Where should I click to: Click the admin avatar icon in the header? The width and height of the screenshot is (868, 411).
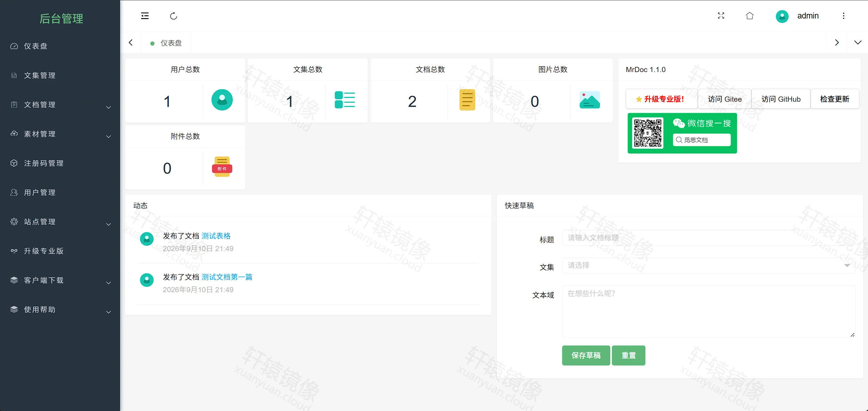[782, 16]
